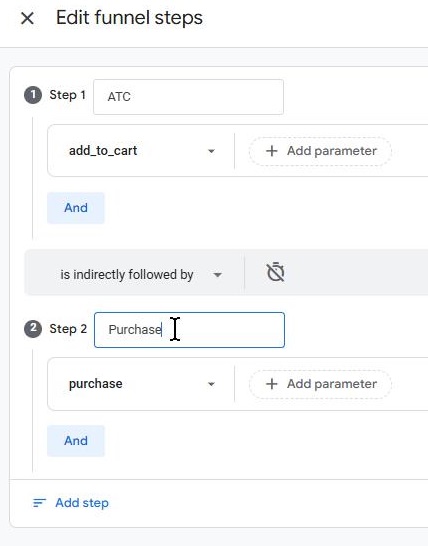Click the Add step list icon

(x=39, y=503)
